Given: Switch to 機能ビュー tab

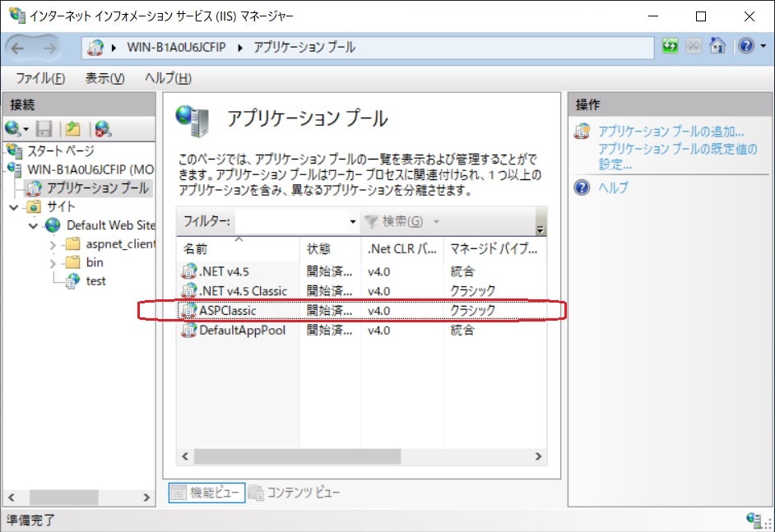Looking at the screenshot, I should [207, 493].
